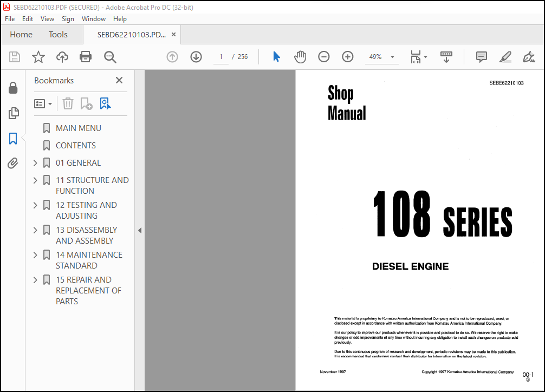Open 12 TESTING AND ADJUSTING bookmark
This screenshot has width=545, height=392.
(86, 210)
